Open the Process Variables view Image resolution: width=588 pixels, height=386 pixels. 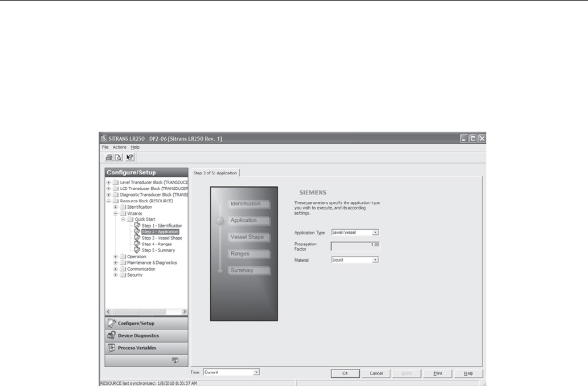(x=146, y=348)
